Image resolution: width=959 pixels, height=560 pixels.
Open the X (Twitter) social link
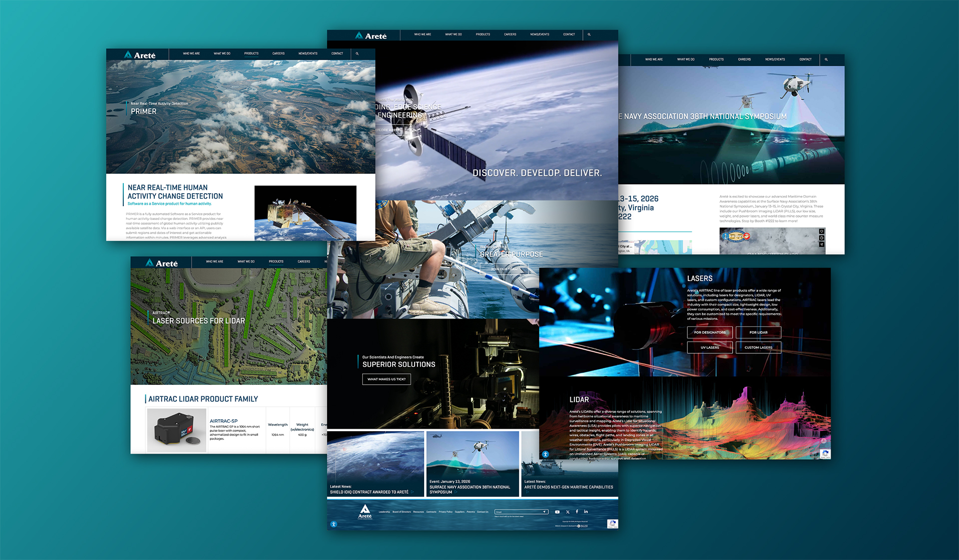(x=567, y=512)
